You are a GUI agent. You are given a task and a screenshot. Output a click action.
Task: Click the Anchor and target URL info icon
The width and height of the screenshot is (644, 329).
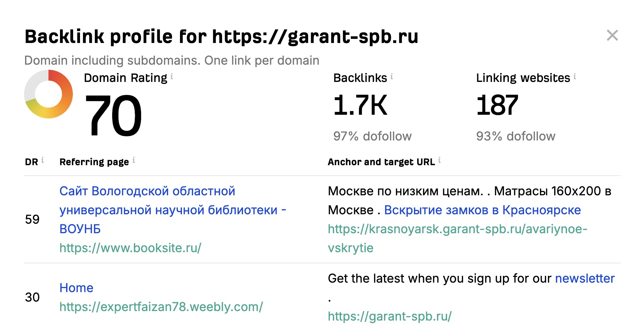click(x=440, y=160)
